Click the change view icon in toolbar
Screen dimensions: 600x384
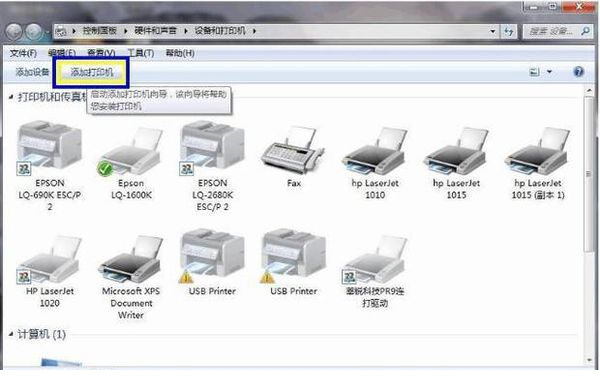point(534,72)
